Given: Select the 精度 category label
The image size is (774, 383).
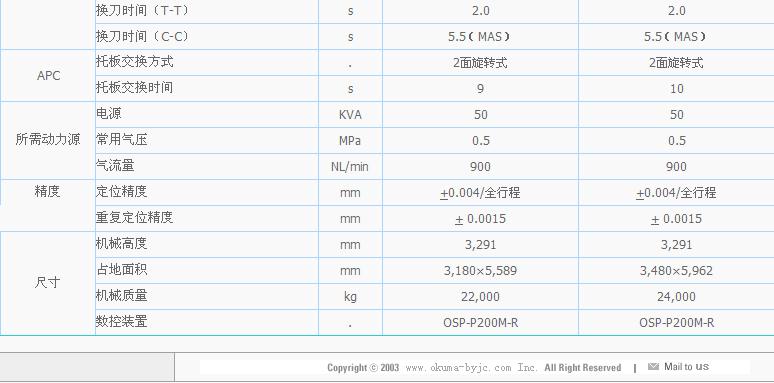Looking at the screenshot, I should pos(47,192).
